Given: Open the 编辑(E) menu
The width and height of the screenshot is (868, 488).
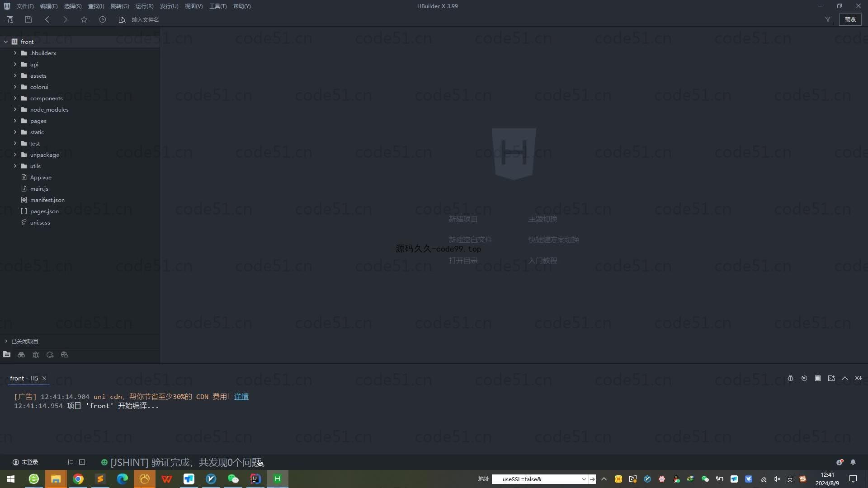Looking at the screenshot, I should coord(49,6).
